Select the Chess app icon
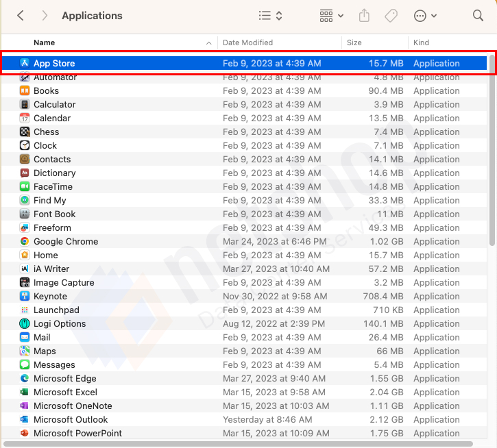The width and height of the screenshot is (497, 448). click(25, 132)
